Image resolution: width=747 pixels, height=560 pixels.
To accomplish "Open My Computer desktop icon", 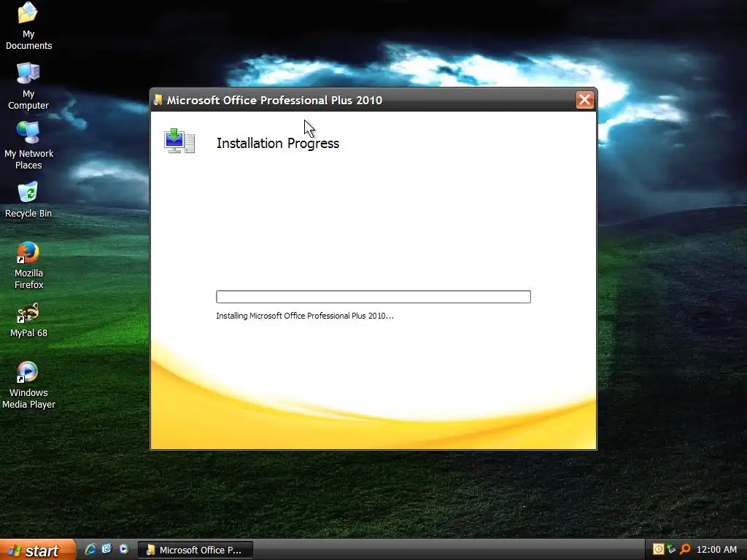I will click(x=28, y=86).
